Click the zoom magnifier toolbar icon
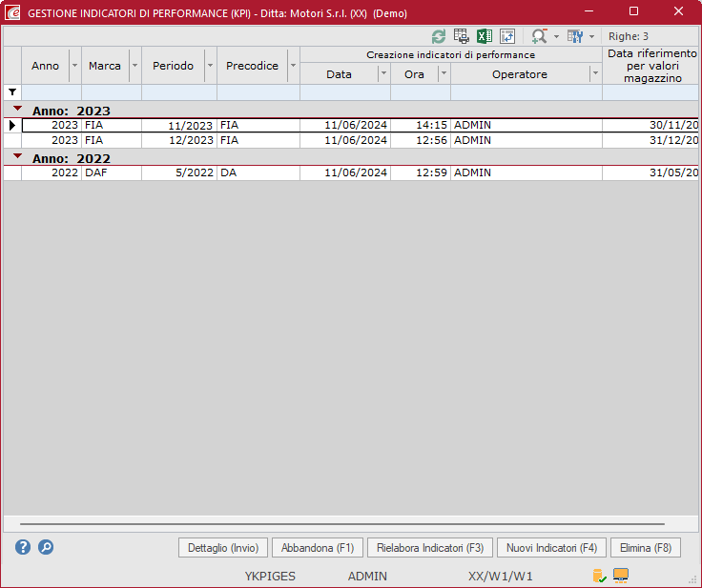This screenshot has height=588, width=702. coord(539,36)
